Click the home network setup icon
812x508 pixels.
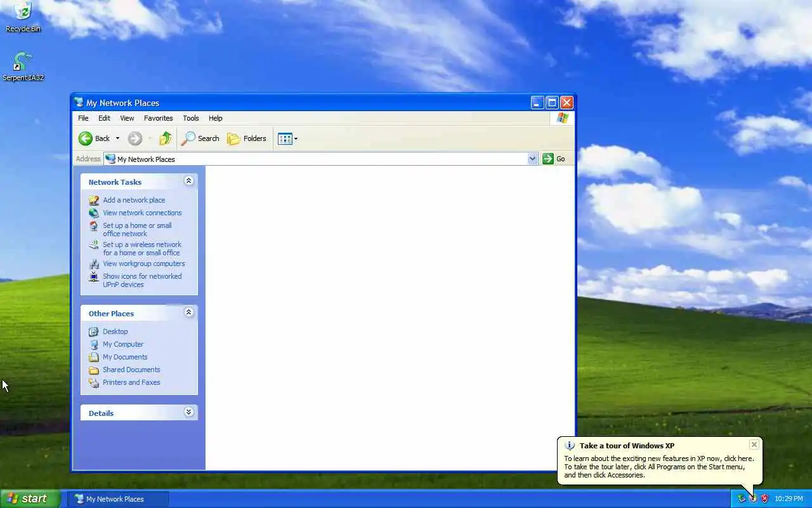point(94,225)
